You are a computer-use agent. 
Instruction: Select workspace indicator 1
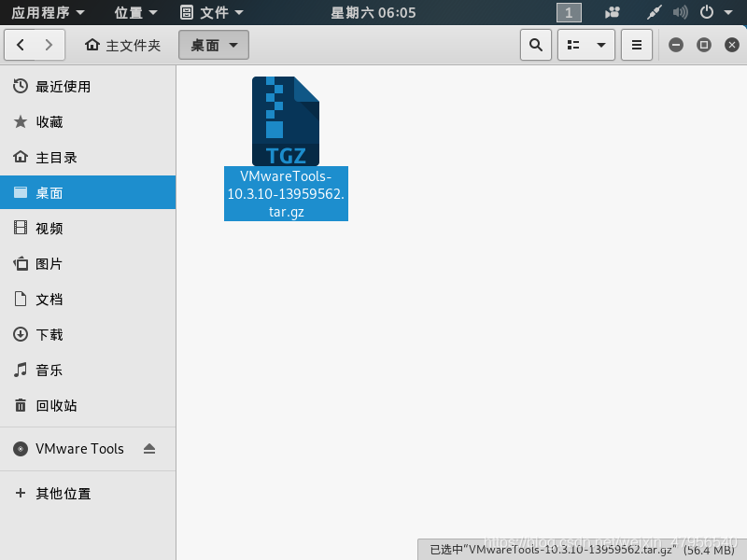569,12
